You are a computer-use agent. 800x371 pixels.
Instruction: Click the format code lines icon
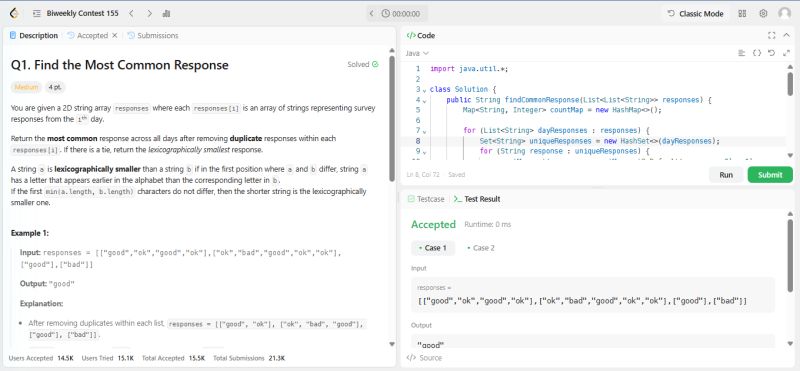tap(742, 53)
